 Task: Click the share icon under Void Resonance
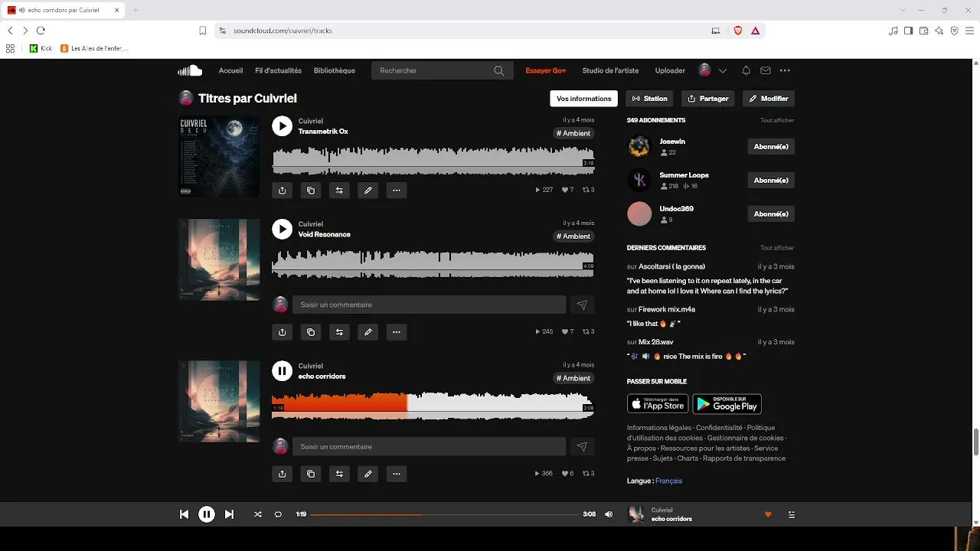pyautogui.click(x=283, y=332)
